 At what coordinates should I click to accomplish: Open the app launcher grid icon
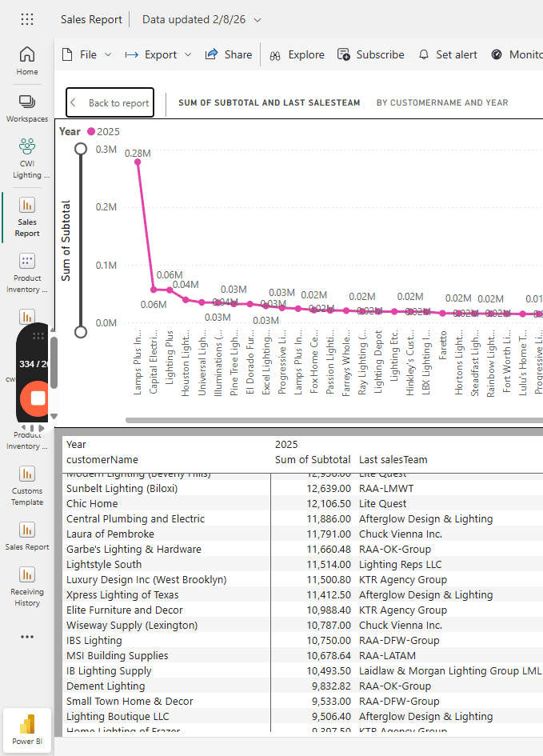point(27,19)
